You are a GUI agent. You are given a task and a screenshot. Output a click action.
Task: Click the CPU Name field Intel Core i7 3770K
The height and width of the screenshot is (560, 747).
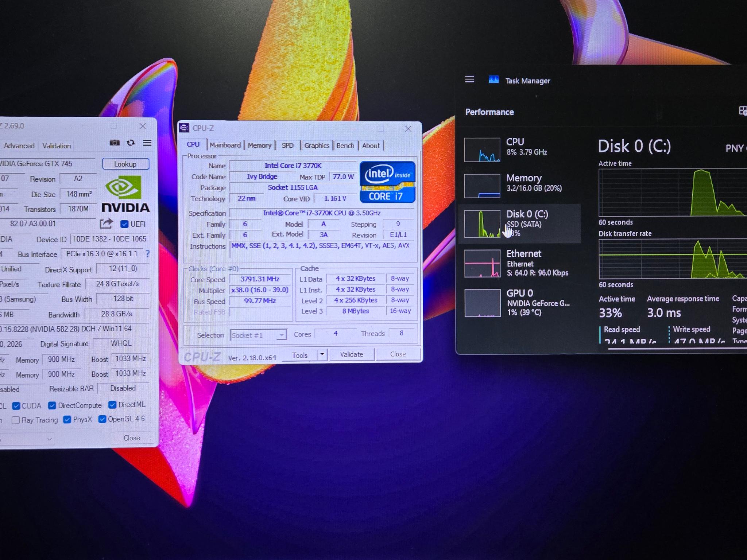click(x=293, y=166)
